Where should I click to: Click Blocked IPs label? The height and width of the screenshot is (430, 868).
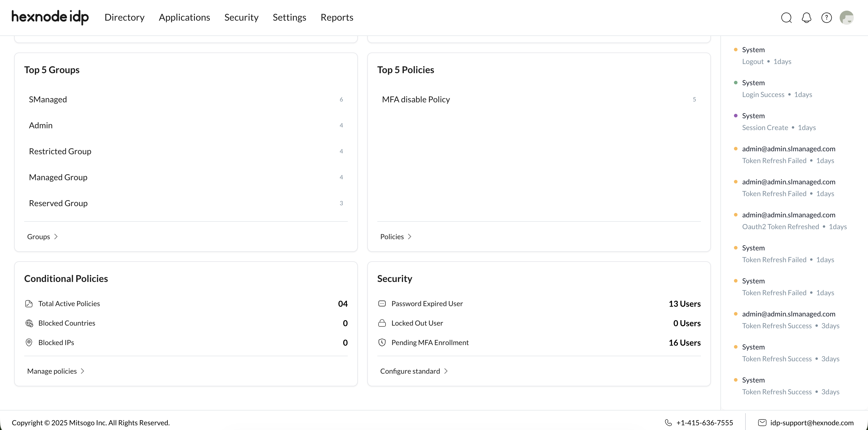click(56, 342)
